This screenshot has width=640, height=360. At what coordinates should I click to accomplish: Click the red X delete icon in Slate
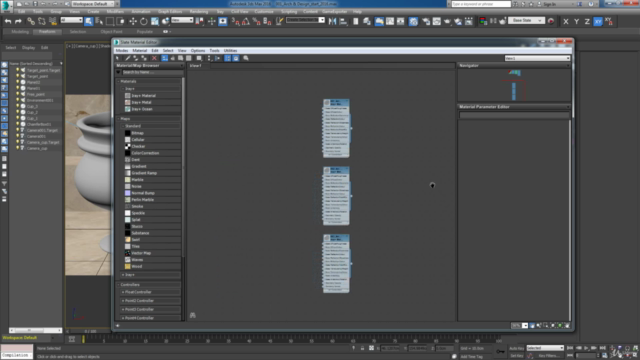(x=154, y=58)
